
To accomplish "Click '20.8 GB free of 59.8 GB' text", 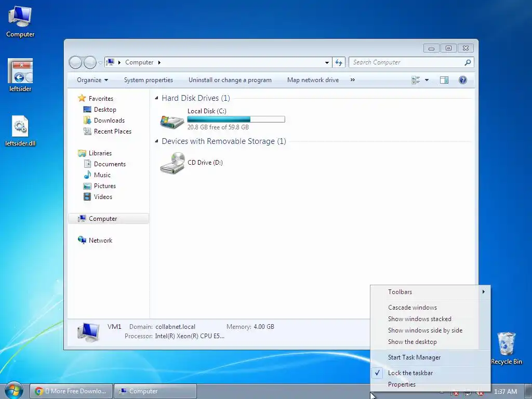I will (218, 127).
